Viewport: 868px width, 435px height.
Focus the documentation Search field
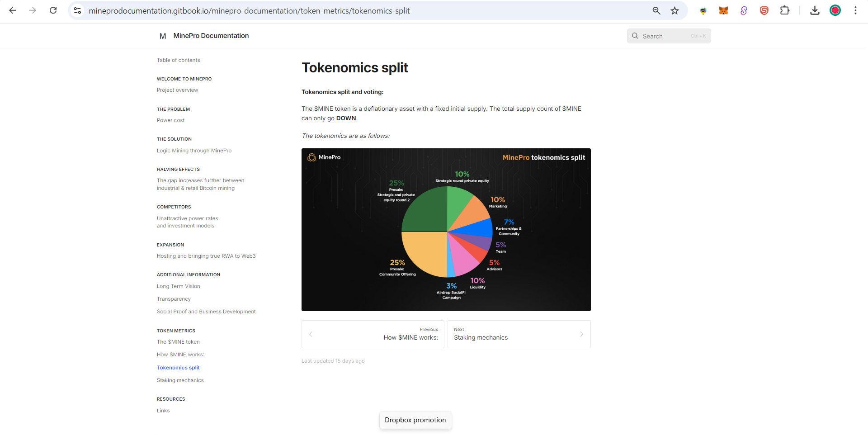click(x=669, y=36)
